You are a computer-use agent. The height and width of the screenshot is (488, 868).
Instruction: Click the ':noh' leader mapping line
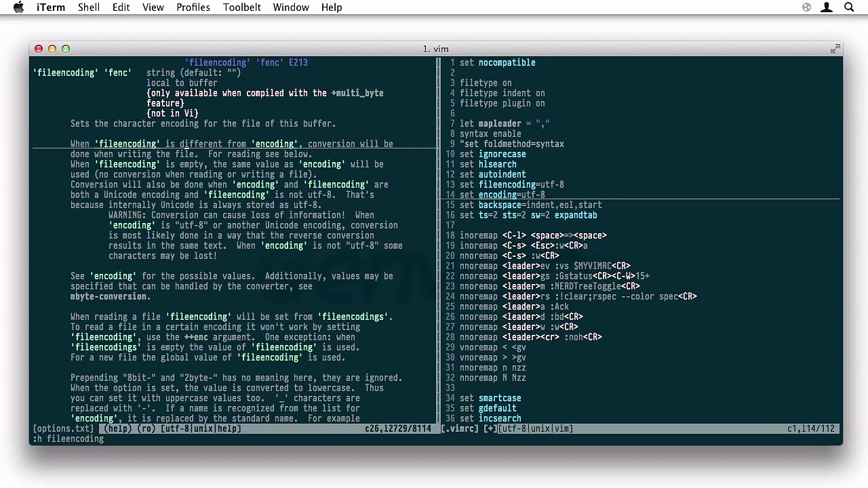531,338
